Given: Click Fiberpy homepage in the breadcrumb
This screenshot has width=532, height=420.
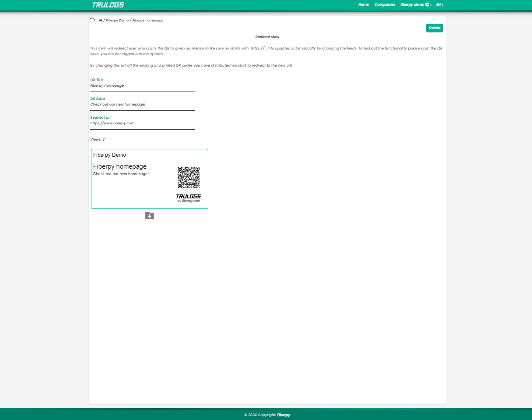Looking at the screenshot, I should pyautogui.click(x=148, y=21).
